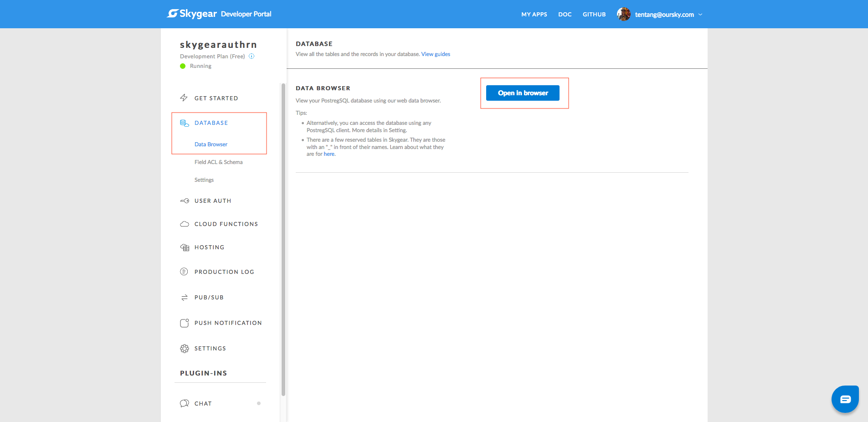Image resolution: width=868 pixels, height=422 pixels.
Task: Select PUSH NOTIFICATION in sidebar
Action: tap(228, 323)
